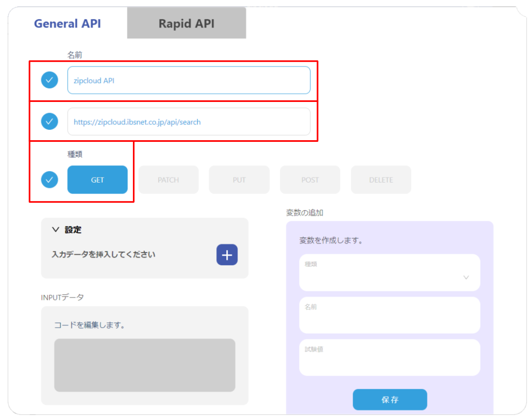
Task: Click the 変数の追加 heading
Action: [x=305, y=212]
